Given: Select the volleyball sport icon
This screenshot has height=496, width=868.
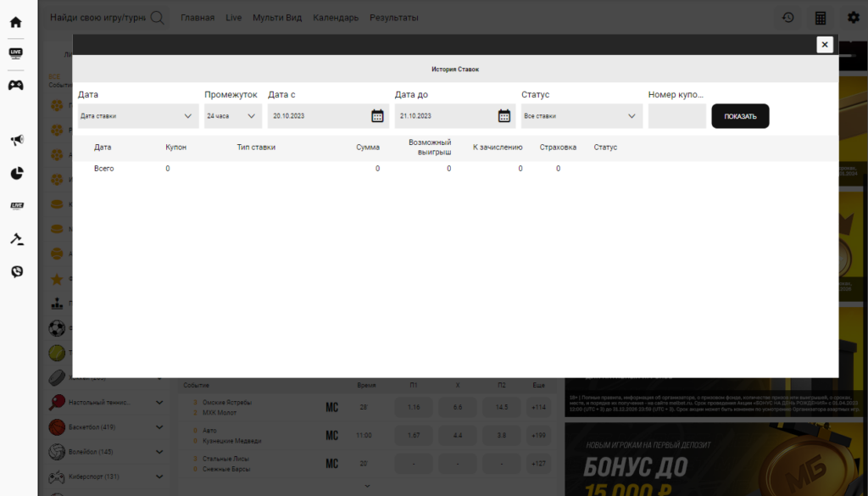Looking at the screenshot, I should pyautogui.click(x=57, y=452).
